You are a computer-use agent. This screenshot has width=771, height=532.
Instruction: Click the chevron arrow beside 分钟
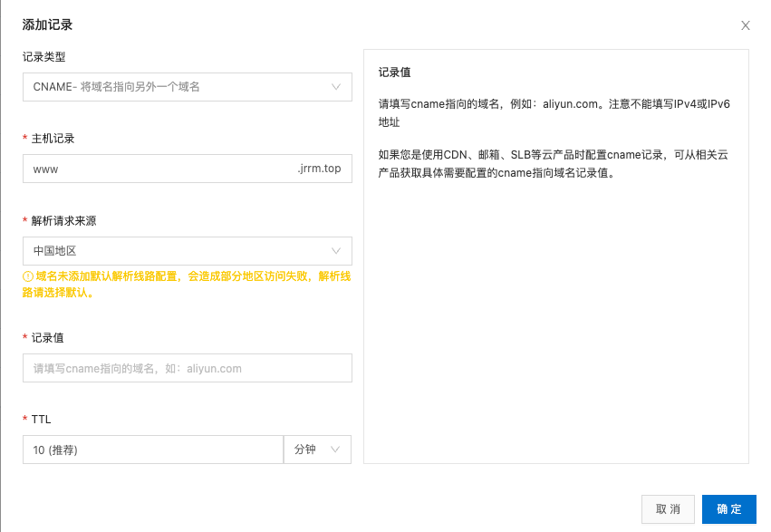[x=335, y=450]
